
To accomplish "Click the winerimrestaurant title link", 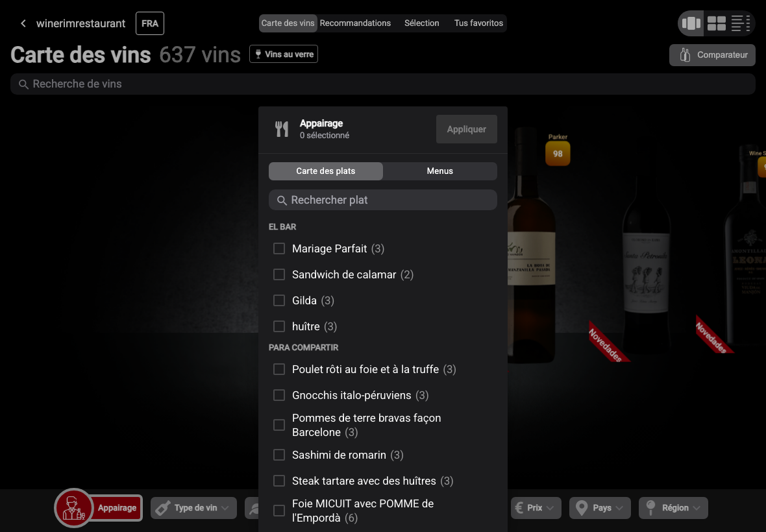I will pos(81,23).
